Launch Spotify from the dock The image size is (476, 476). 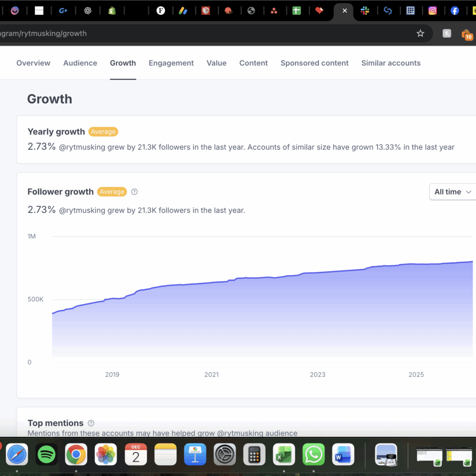[x=46, y=454]
